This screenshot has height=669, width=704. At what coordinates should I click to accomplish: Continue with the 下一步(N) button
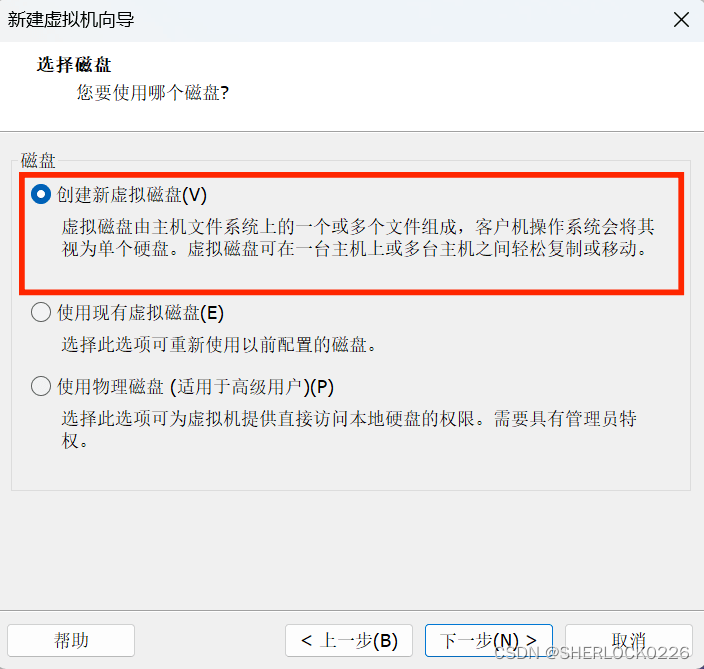click(x=489, y=640)
